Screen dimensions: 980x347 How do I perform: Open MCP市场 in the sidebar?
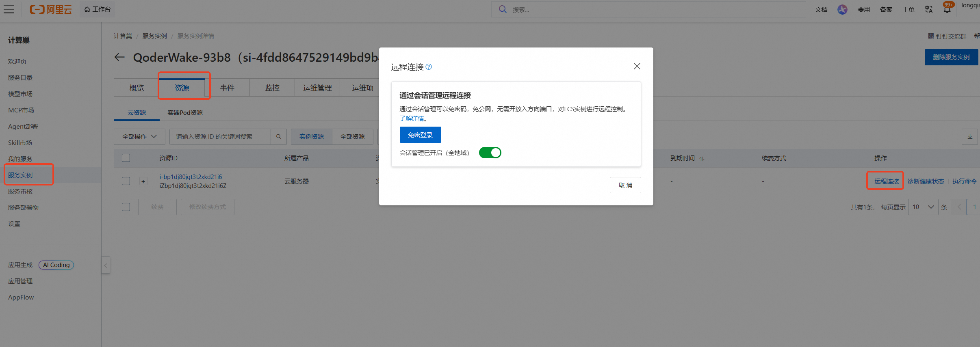[x=21, y=110]
